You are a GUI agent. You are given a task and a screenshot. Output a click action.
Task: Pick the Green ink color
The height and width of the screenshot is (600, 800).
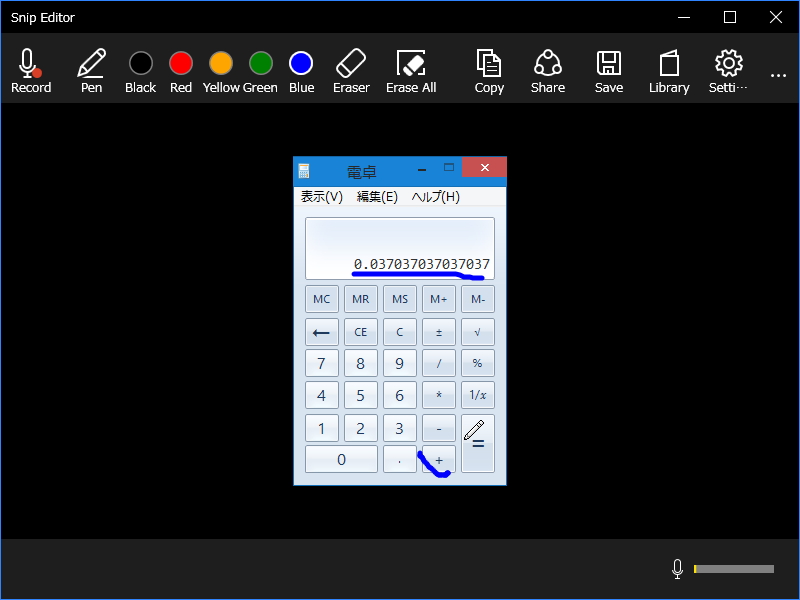tap(261, 71)
